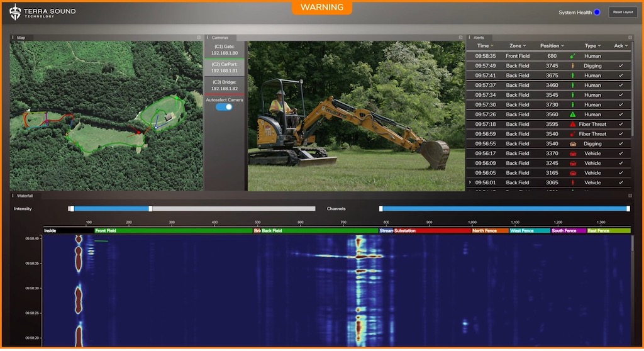Click Human icon on 09:58:35 Front Field alert
This screenshot has width=644, height=351.
point(572,56)
